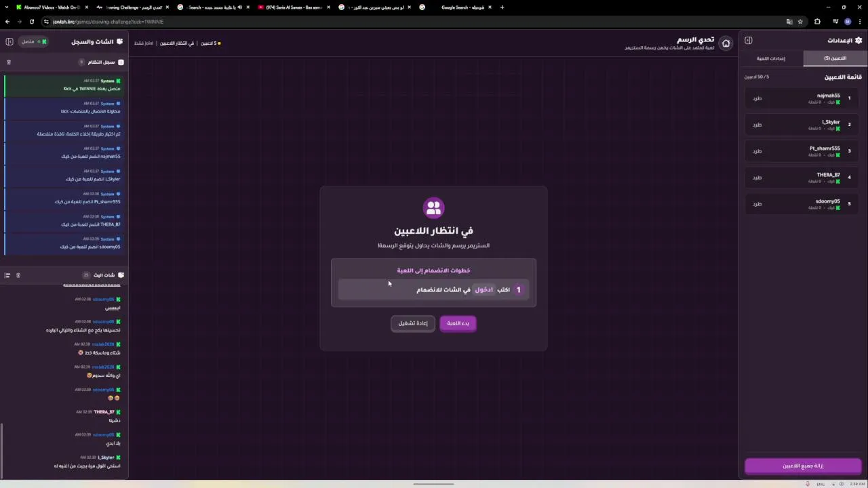
Task: Click the purple players icon in dialog
Action: [433, 207]
